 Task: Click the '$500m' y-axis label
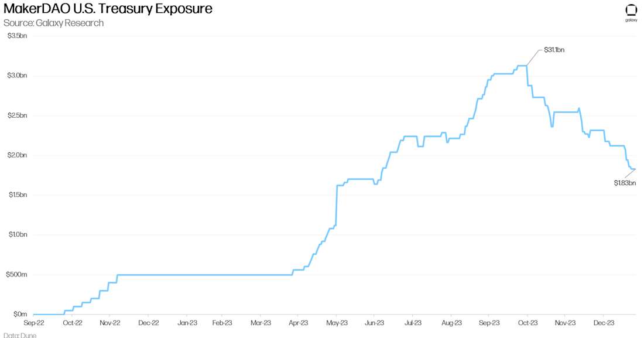pos(16,274)
